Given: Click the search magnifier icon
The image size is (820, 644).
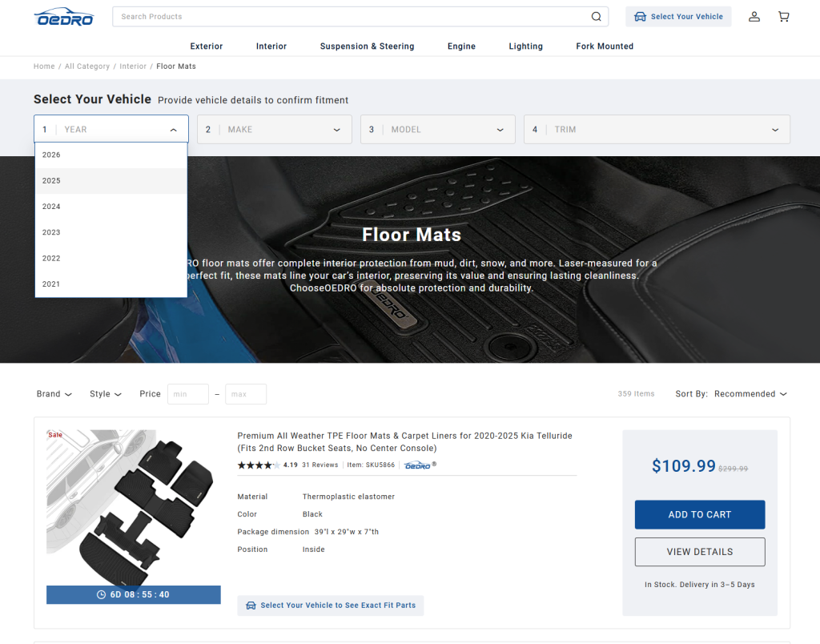Looking at the screenshot, I should click(x=596, y=17).
